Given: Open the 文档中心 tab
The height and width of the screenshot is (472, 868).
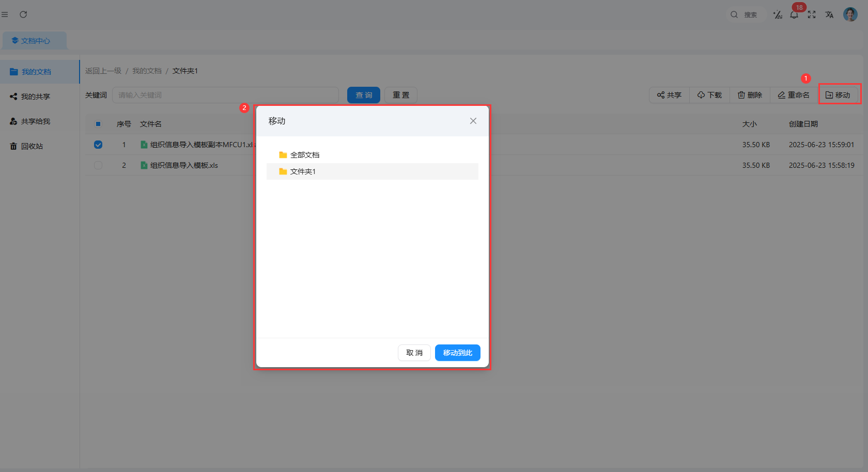Looking at the screenshot, I should [35, 41].
